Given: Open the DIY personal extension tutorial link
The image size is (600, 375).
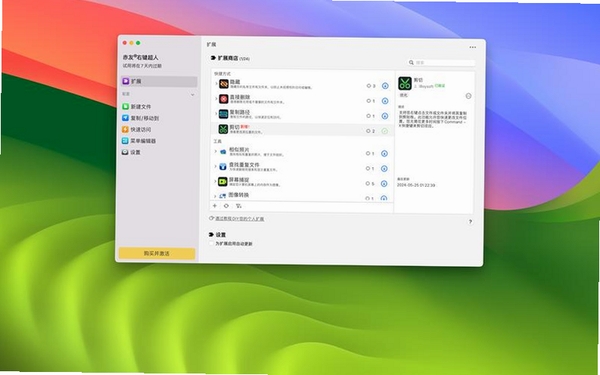Looking at the screenshot, I should (x=240, y=219).
